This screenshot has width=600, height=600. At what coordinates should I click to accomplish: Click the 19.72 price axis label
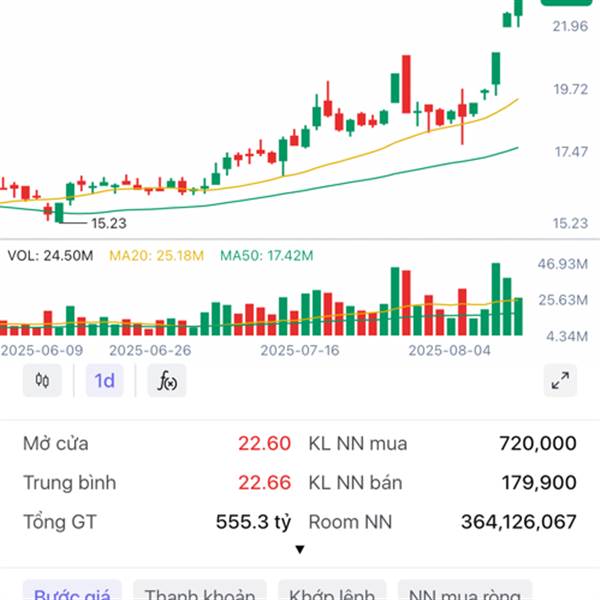[x=570, y=90]
